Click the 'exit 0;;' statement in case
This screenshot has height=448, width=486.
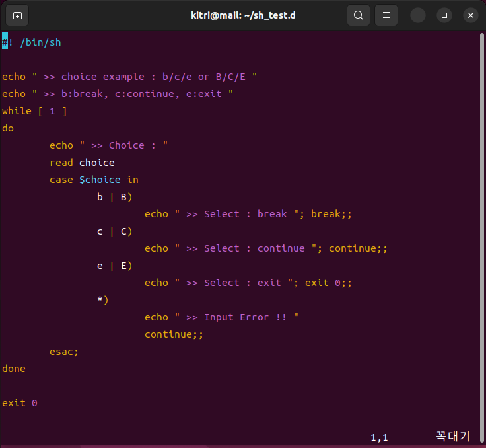point(329,283)
